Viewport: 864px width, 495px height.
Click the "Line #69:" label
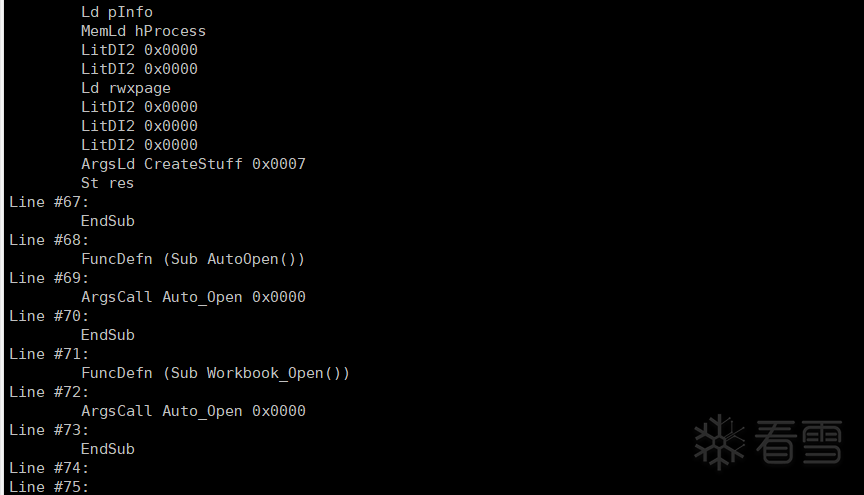[49, 278]
